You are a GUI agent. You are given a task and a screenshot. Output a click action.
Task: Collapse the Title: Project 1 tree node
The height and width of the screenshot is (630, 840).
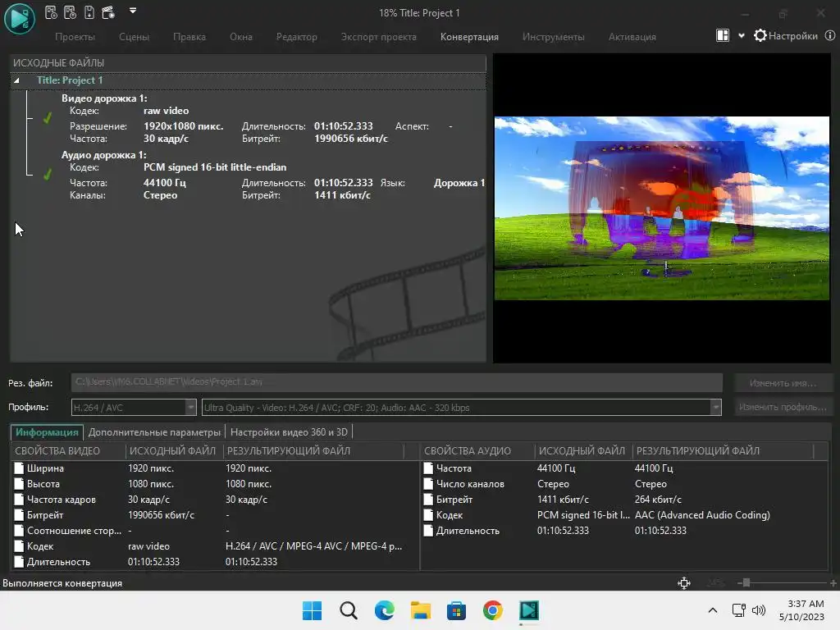tap(16, 80)
